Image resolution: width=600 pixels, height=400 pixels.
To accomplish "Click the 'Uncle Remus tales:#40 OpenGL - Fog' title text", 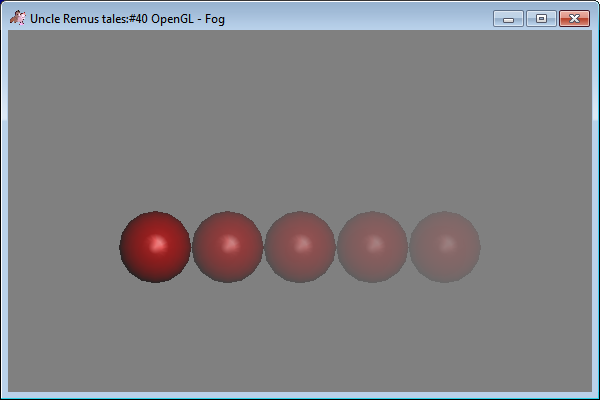I will point(127,19).
